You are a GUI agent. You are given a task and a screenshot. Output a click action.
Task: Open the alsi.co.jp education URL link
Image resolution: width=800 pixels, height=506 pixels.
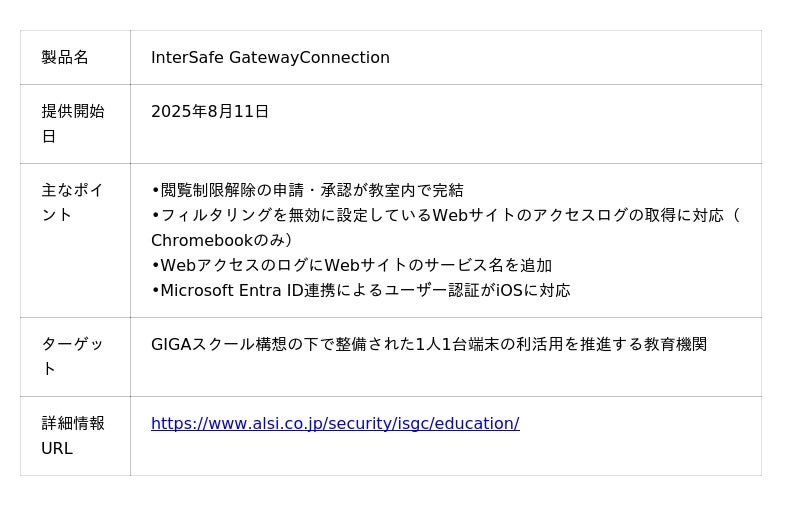335,423
